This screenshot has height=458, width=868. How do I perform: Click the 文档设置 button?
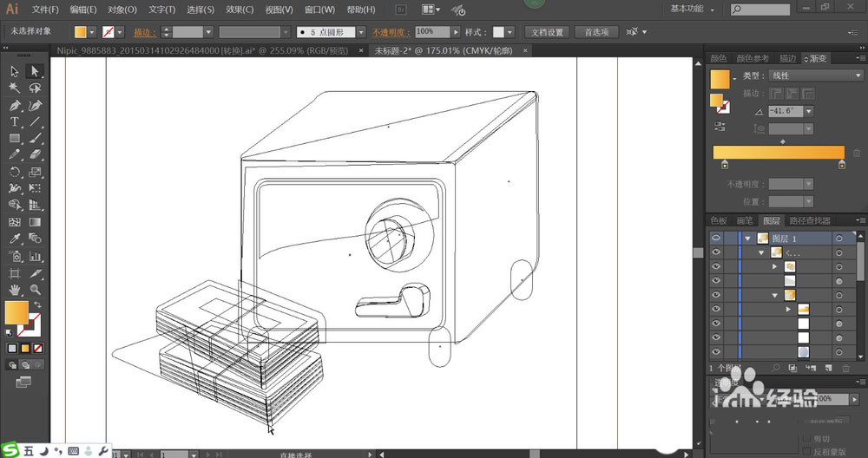pos(548,32)
